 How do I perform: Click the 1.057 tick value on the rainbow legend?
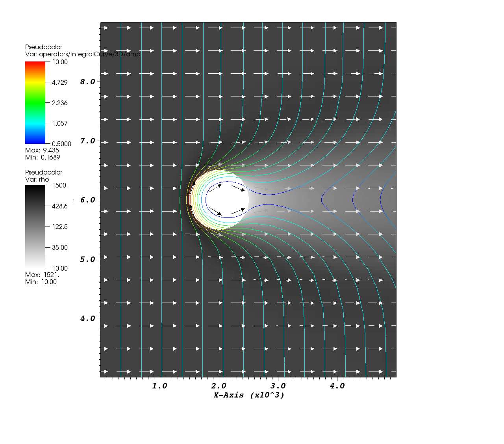tap(60, 123)
